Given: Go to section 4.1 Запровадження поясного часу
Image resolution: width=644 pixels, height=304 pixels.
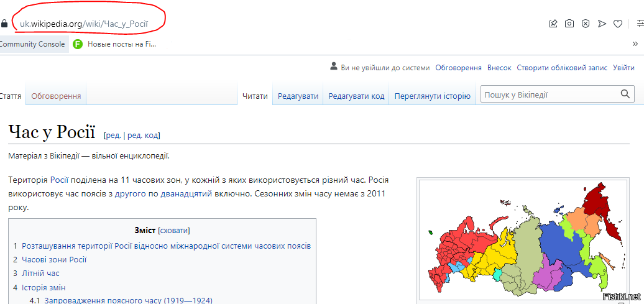Looking at the screenshot, I should [x=128, y=300].
